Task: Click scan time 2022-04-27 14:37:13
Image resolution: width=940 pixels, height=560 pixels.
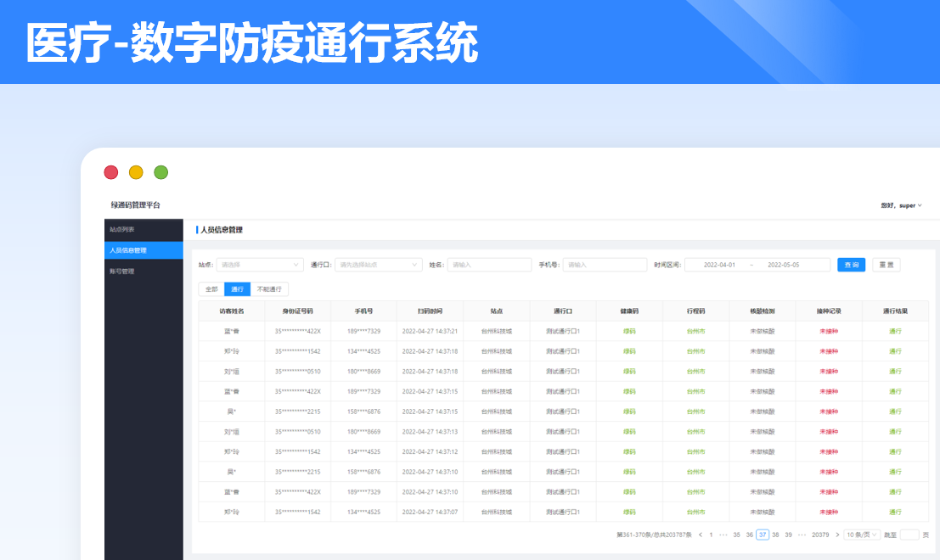Action: 430,432
